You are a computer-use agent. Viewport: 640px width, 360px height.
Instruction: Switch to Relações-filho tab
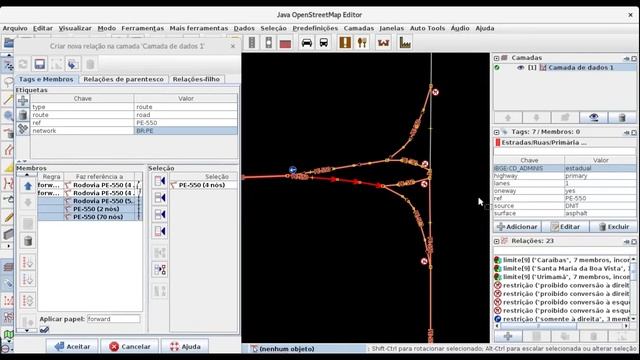pos(196,79)
